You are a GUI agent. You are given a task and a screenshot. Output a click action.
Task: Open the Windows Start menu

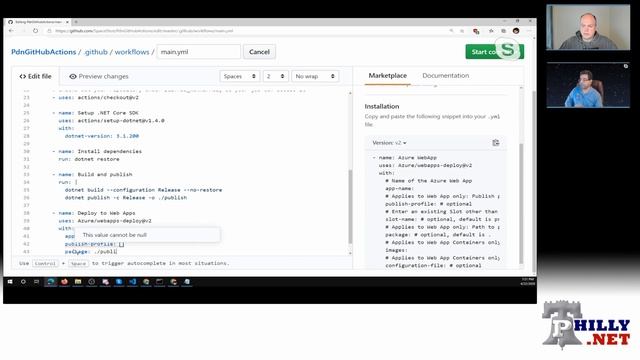[10, 282]
